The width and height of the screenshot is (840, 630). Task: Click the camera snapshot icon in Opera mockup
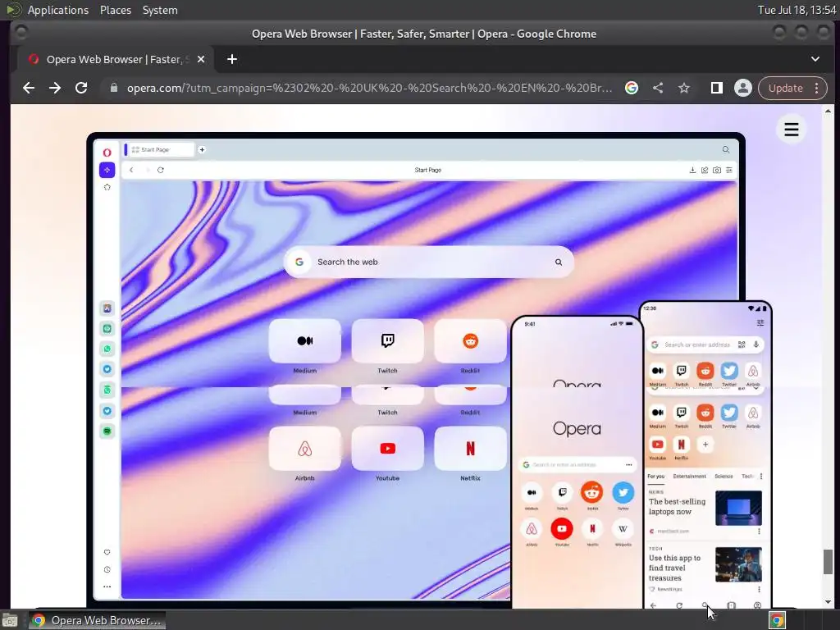tap(717, 170)
